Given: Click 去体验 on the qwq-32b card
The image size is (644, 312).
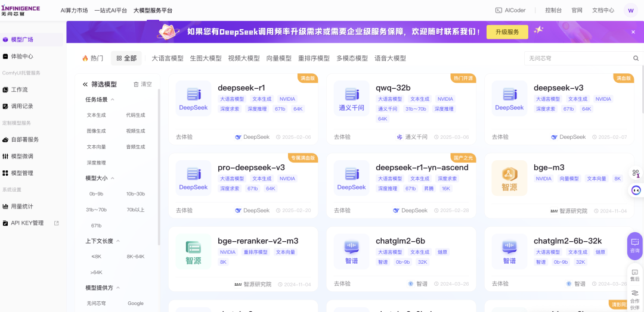Looking at the screenshot, I should 342,137.
